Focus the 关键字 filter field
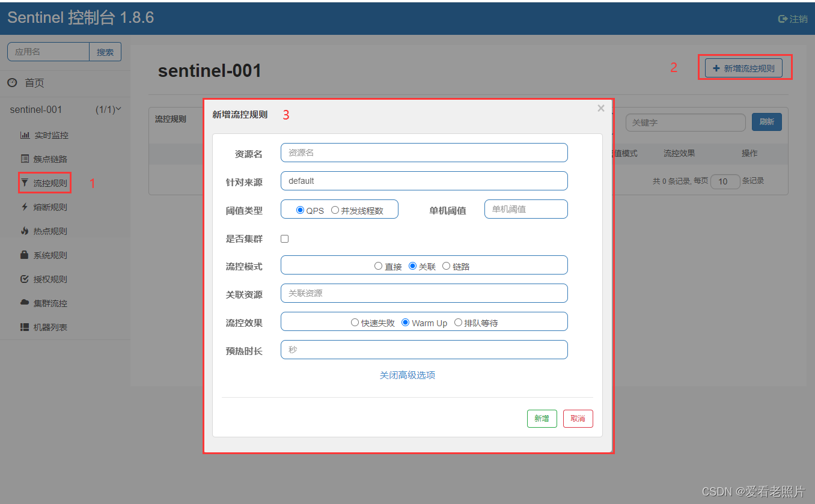815x504 pixels. coord(686,123)
